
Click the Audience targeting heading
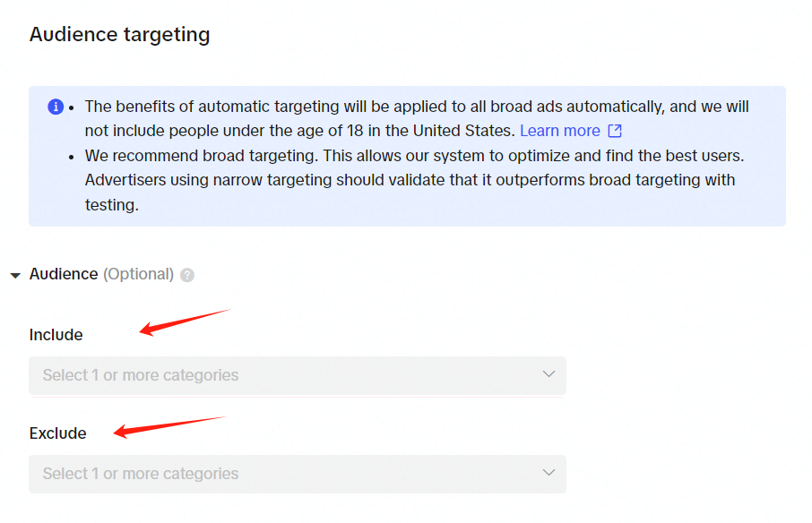(119, 35)
